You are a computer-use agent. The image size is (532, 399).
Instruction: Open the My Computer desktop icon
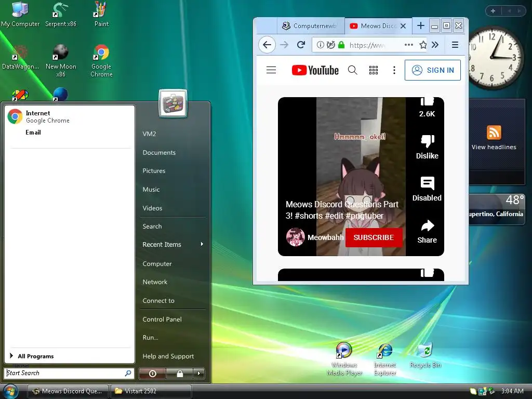click(20, 14)
